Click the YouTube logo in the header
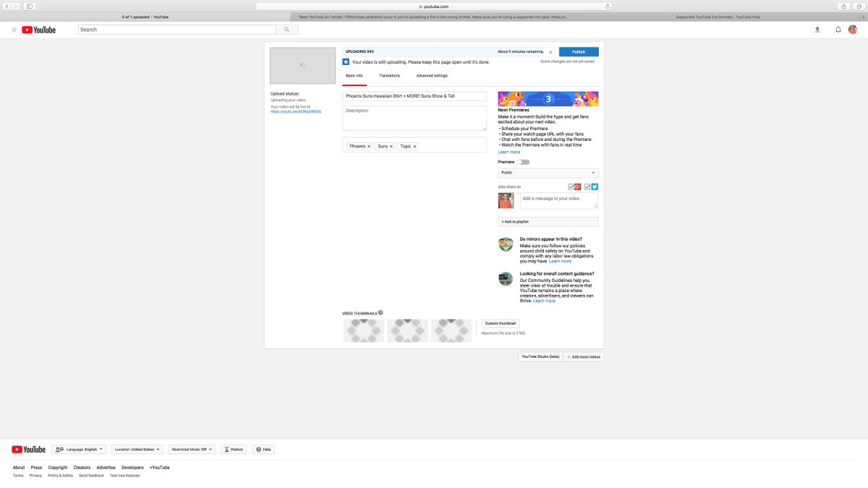Viewport: 868px width, 488px height. point(38,30)
